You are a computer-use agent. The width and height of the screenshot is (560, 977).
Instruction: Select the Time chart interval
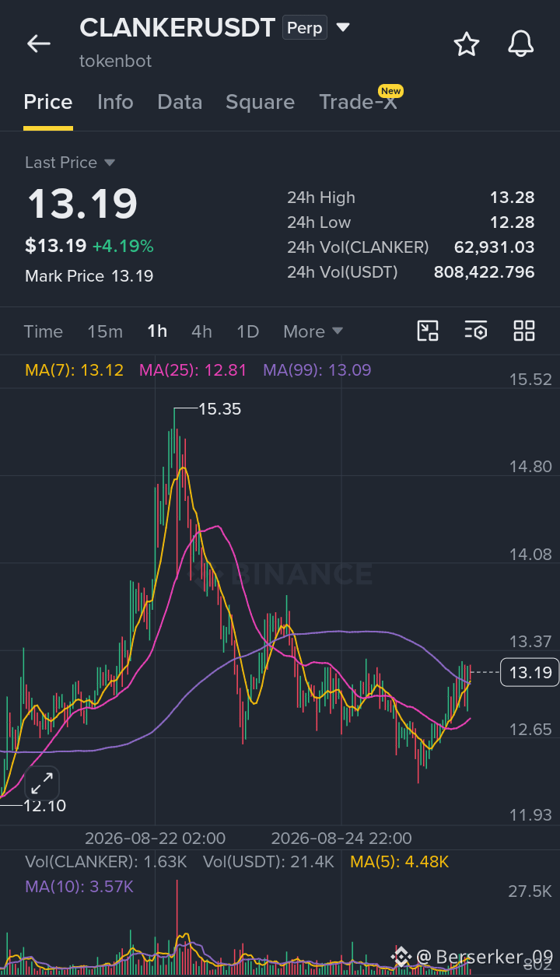(44, 331)
